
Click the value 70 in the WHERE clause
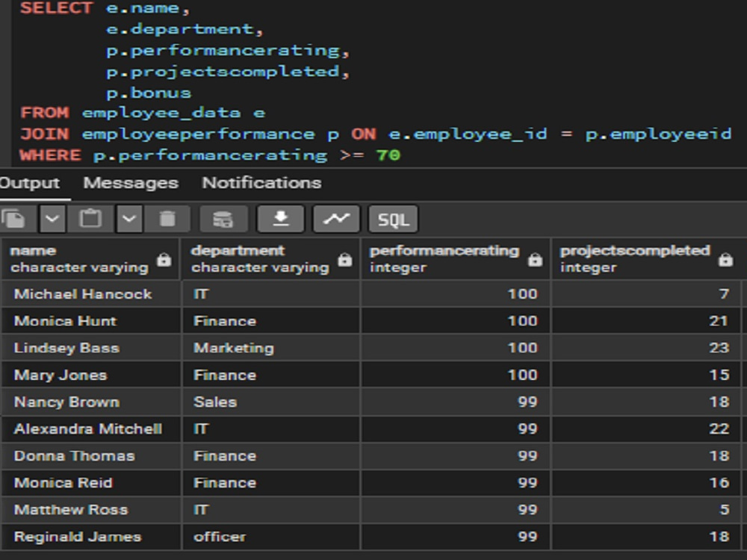click(388, 155)
